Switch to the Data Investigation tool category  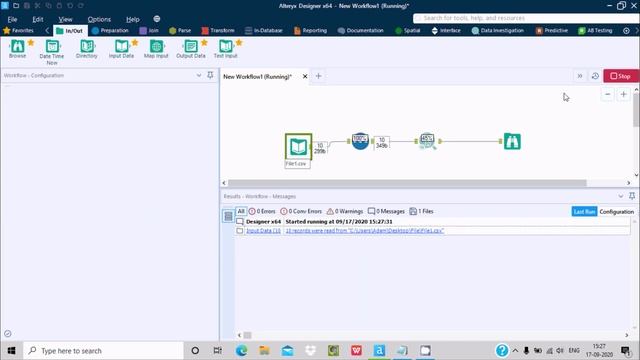(498, 31)
